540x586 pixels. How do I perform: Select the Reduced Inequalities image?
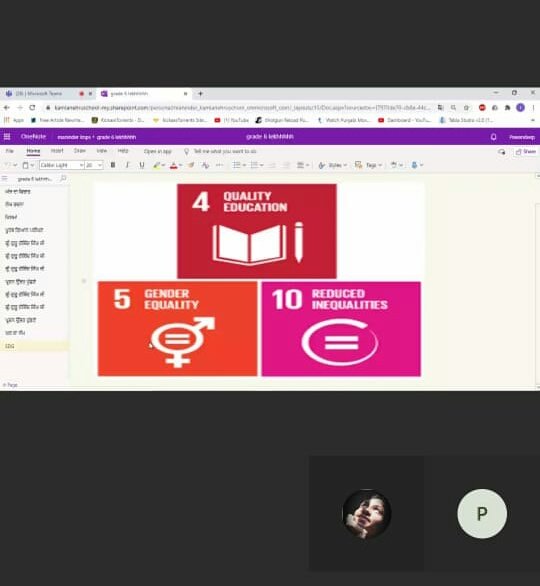tap(341, 329)
